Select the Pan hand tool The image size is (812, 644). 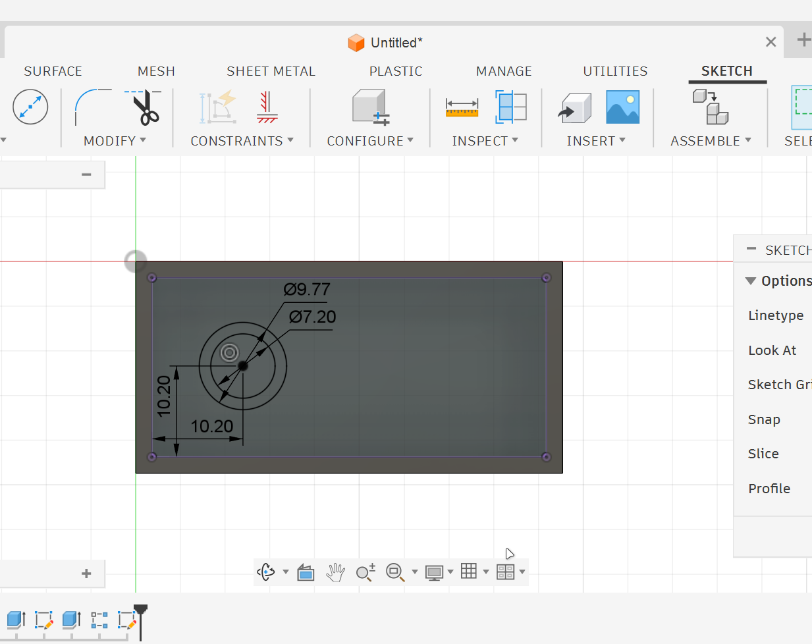[336, 572]
